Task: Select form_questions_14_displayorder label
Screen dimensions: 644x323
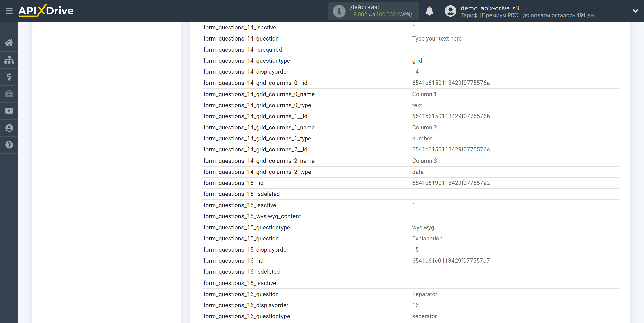Action: pyautogui.click(x=246, y=72)
